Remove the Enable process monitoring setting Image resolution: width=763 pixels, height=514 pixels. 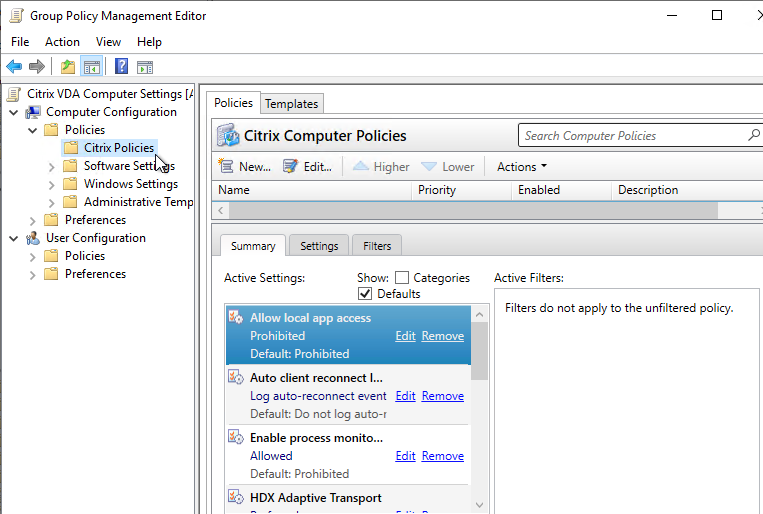(x=443, y=456)
